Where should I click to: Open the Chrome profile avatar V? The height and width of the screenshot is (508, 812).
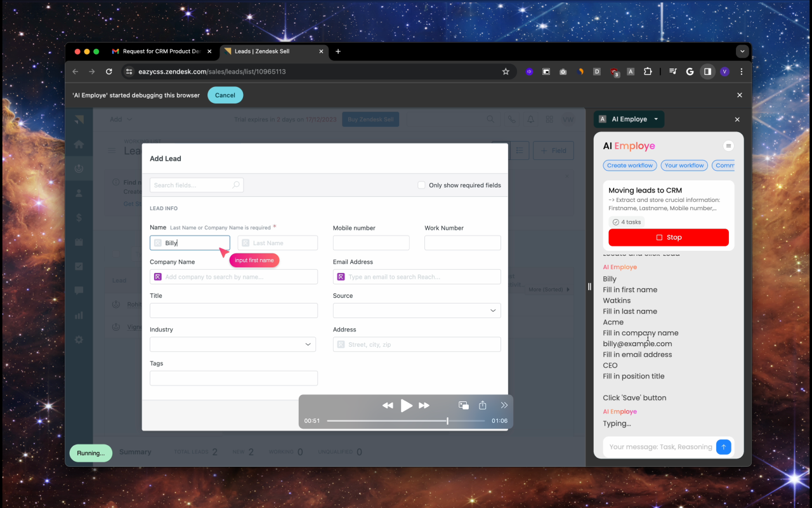point(724,72)
